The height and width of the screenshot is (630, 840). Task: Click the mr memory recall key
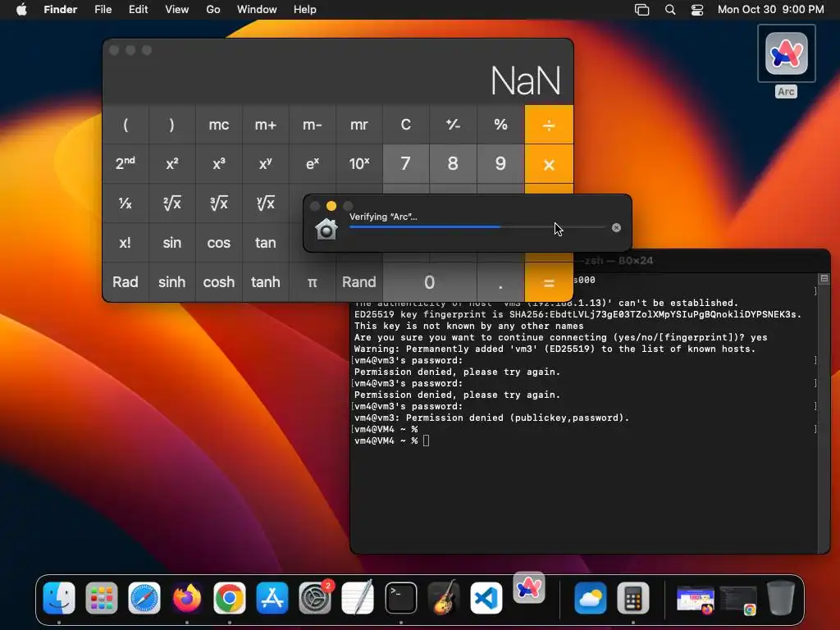pyautogui.click(x=359, y=125)
